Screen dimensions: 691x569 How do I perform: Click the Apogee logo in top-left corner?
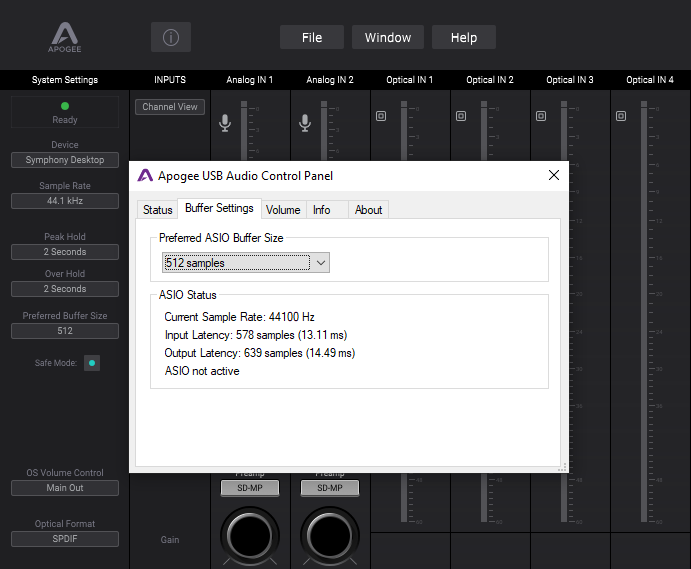[x=65, y=37]
